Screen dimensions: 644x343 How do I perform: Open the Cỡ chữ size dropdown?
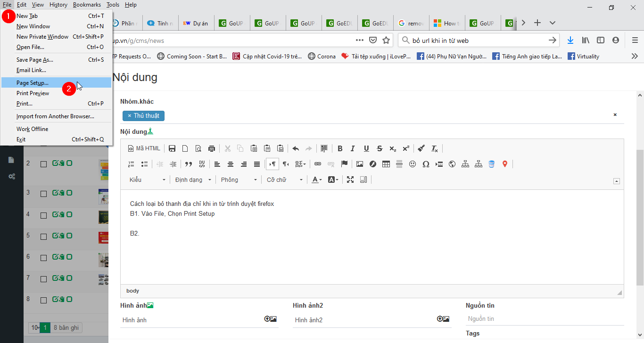tap(284, 180)
